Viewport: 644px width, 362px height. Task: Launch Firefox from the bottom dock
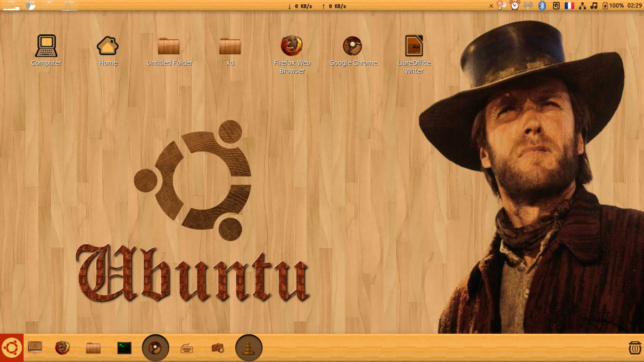[62, 348]
